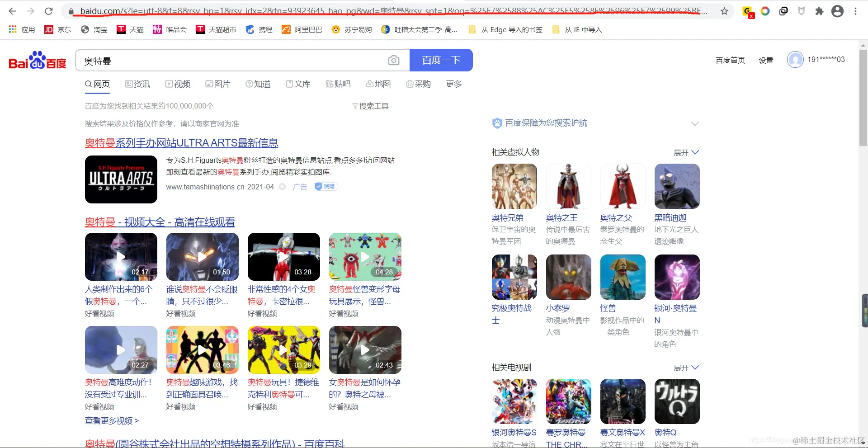Open the 京东 JD bookmark

coord(57,29)
